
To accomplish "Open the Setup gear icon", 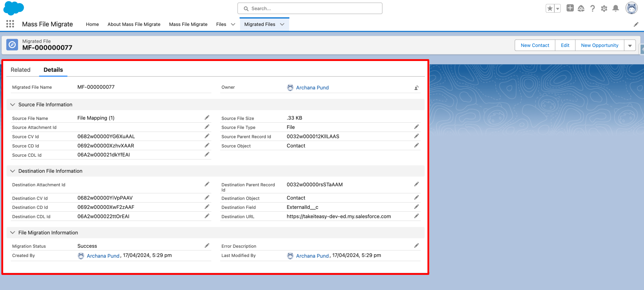I will pos(604,9).
